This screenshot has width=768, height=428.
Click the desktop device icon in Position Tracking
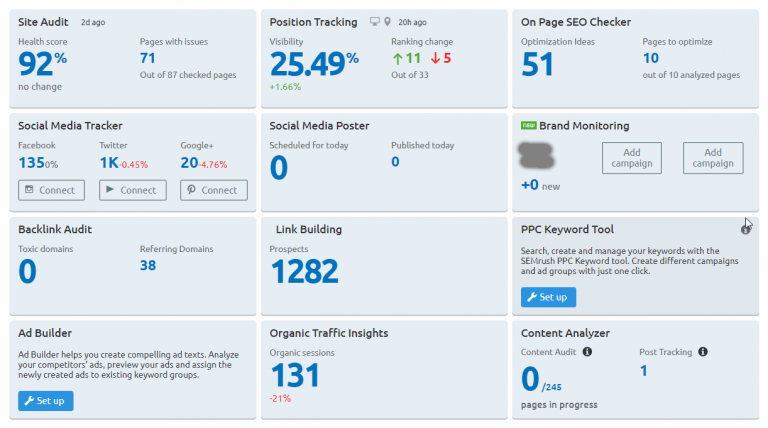(375, 21)
